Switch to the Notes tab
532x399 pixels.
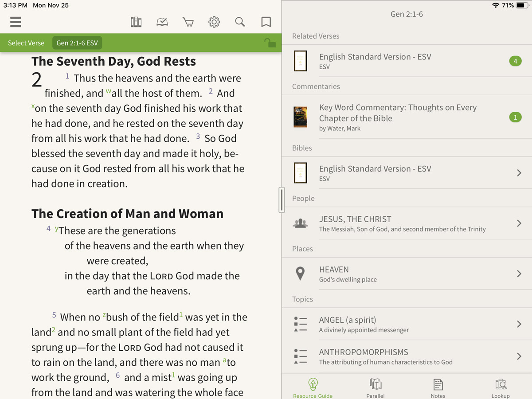pos(438,387)
